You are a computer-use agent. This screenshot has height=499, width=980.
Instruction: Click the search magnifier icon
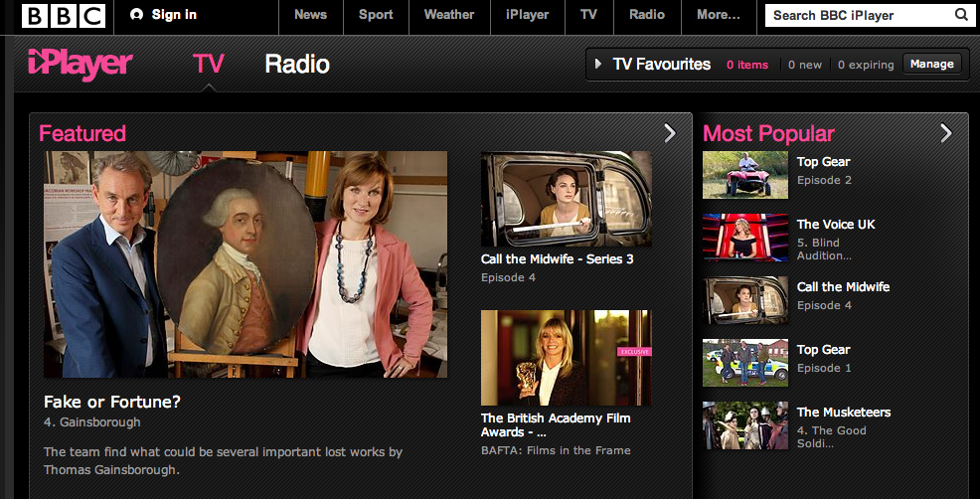[961, 14]
